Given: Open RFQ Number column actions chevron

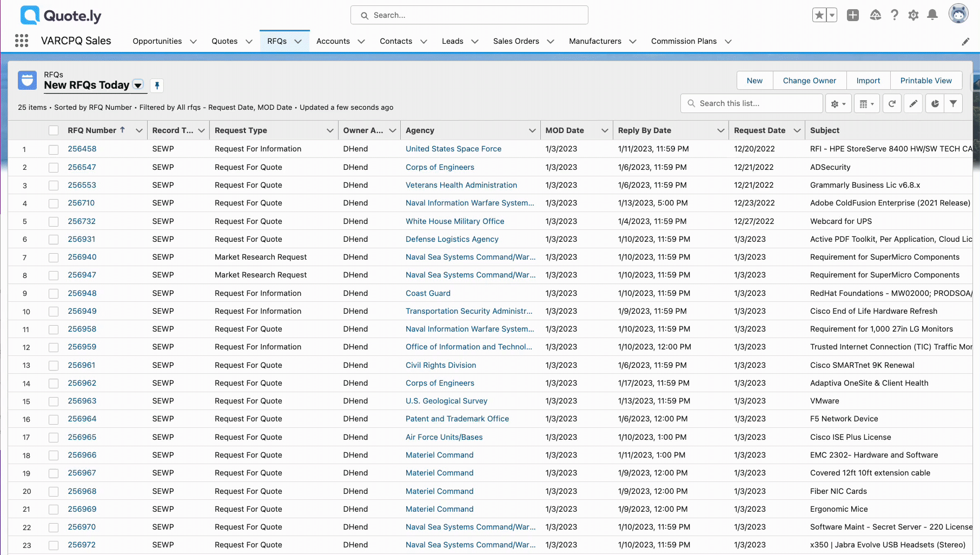Looking at the screenshot, I should tap(139, 130).
